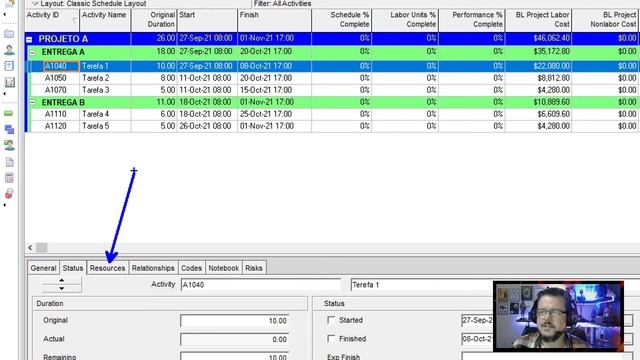Click the Schedule % Complete column header
The width and height of the screenshot is (640, 360).
342,20
